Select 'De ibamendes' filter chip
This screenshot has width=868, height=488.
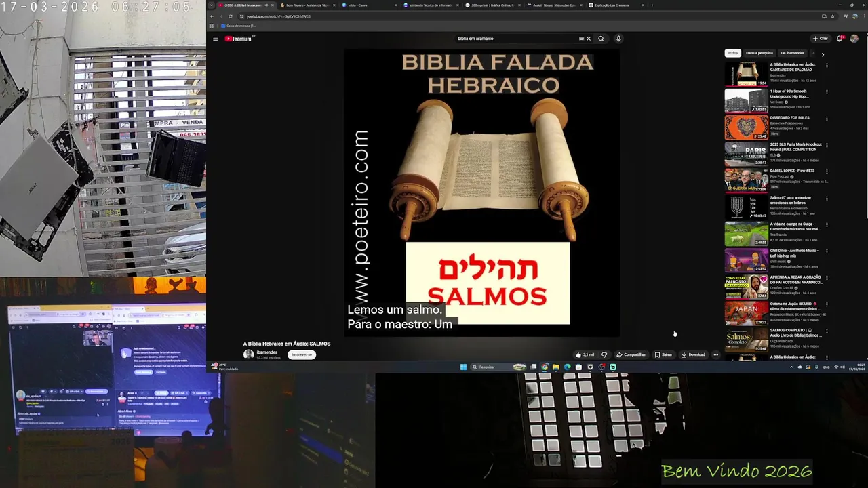(792, 53)
